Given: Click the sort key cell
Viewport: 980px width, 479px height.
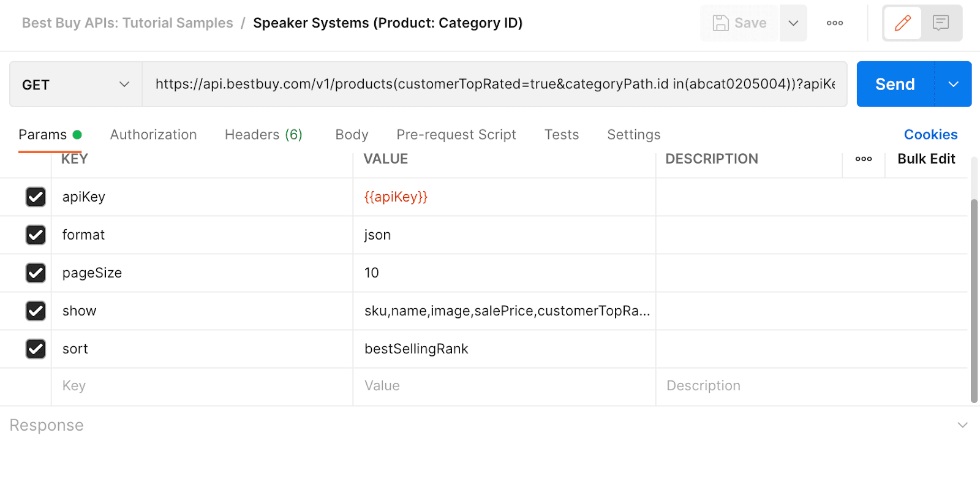Looking at the screenshot, I should pyautogui.click(x=202, y=349).
